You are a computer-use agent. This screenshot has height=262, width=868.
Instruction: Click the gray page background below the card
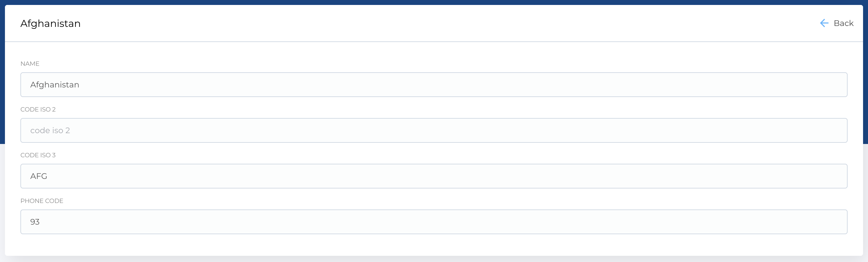tap(434, 259)
